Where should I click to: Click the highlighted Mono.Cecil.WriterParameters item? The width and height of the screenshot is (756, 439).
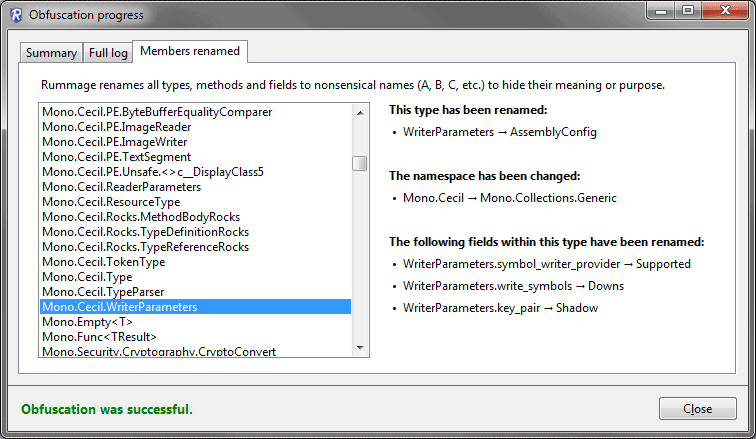[119, 307]
